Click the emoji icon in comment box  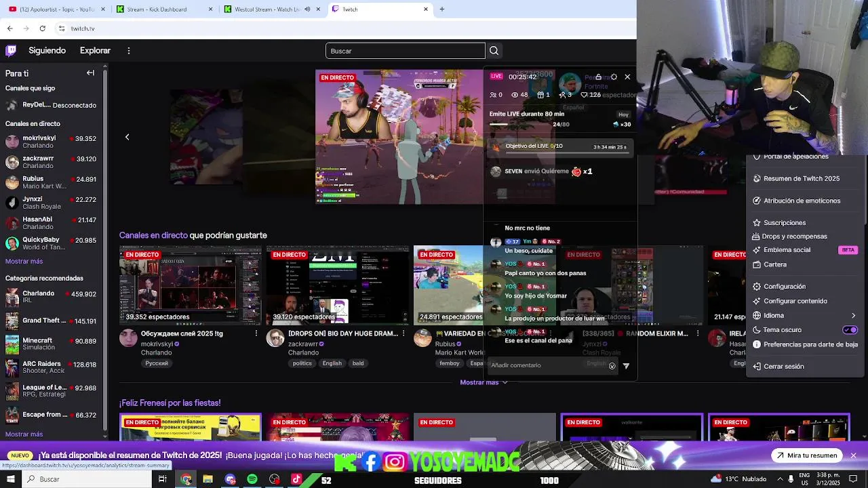(x=612, y=365)
